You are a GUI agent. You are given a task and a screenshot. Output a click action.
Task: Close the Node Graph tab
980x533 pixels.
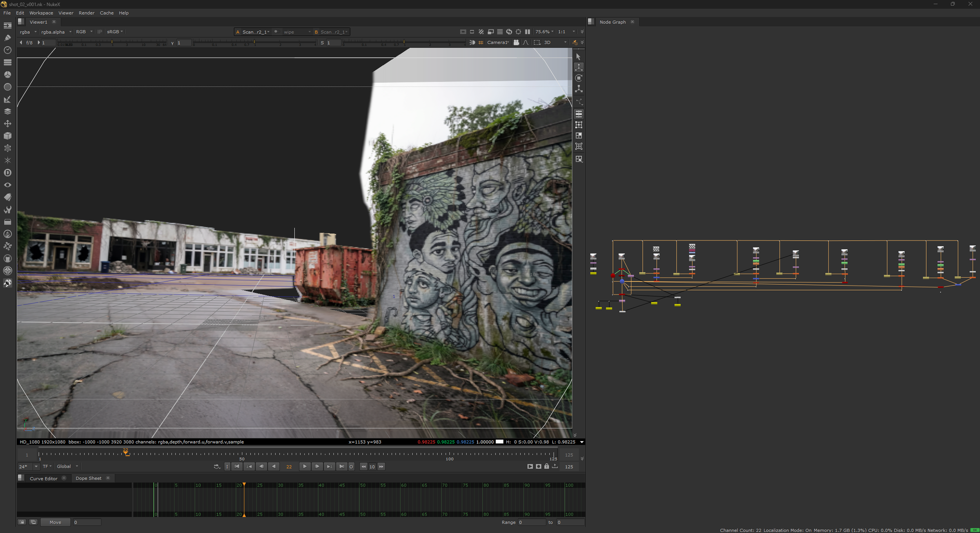(632, 22)
